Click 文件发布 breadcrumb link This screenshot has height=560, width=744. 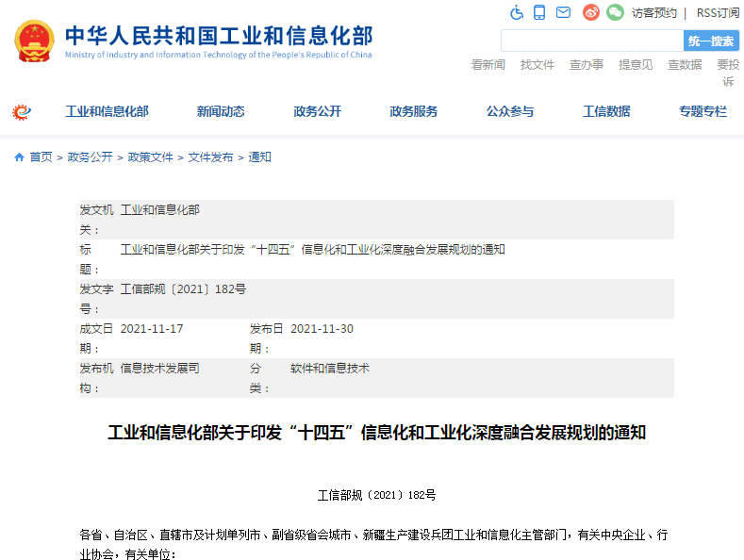210,157
